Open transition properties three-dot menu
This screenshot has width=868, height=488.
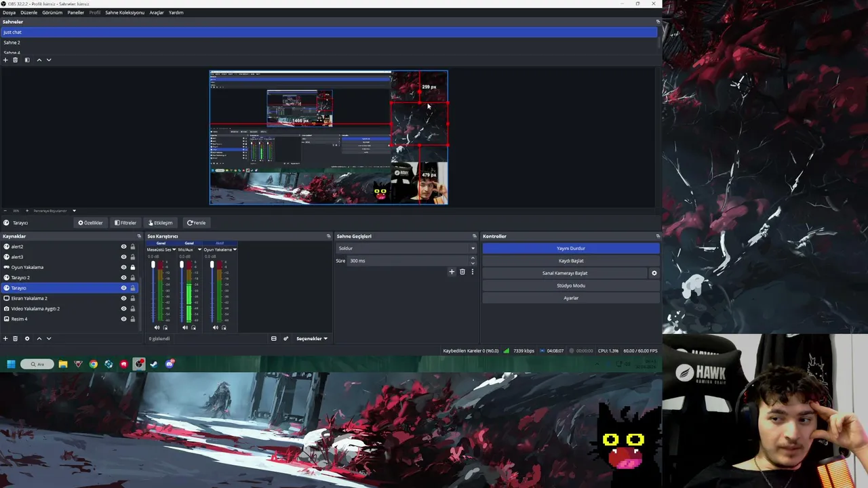click(473, 272)
